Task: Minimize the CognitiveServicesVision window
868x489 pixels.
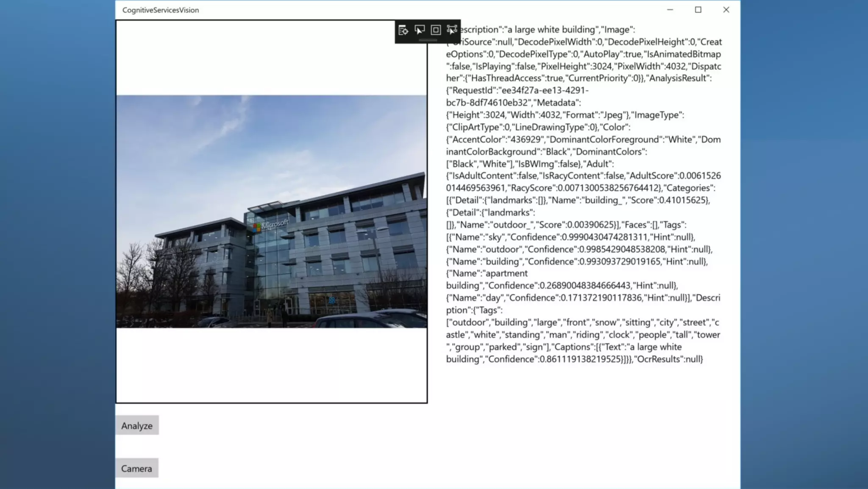Action: 670,10
